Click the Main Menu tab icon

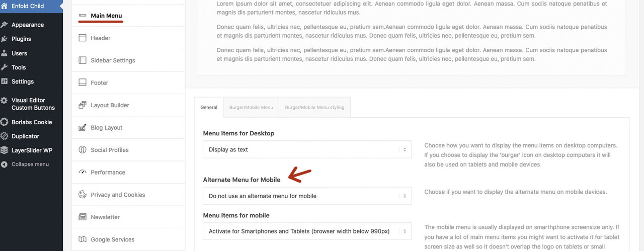(x=83, y=16)
